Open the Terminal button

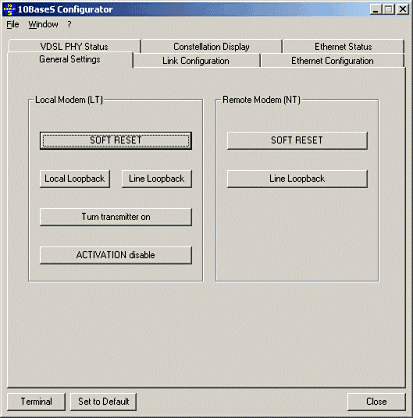click(x=36, y=402)
